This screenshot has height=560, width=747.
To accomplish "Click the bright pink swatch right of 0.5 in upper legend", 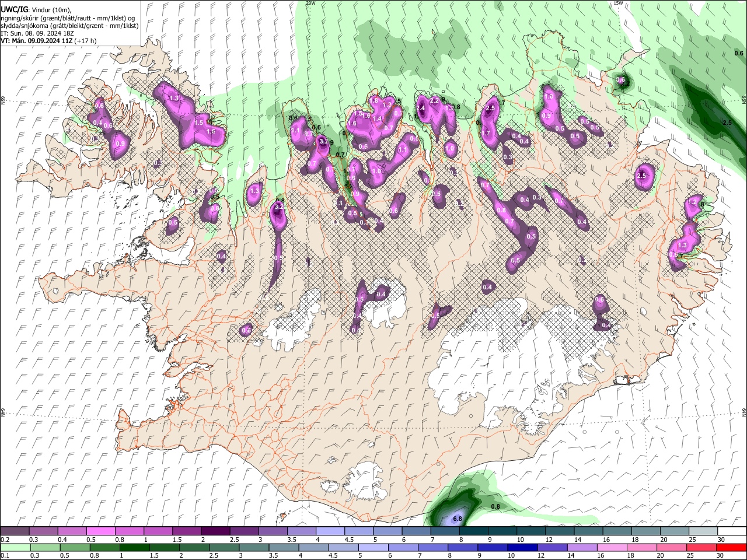I will pos(100,531).
